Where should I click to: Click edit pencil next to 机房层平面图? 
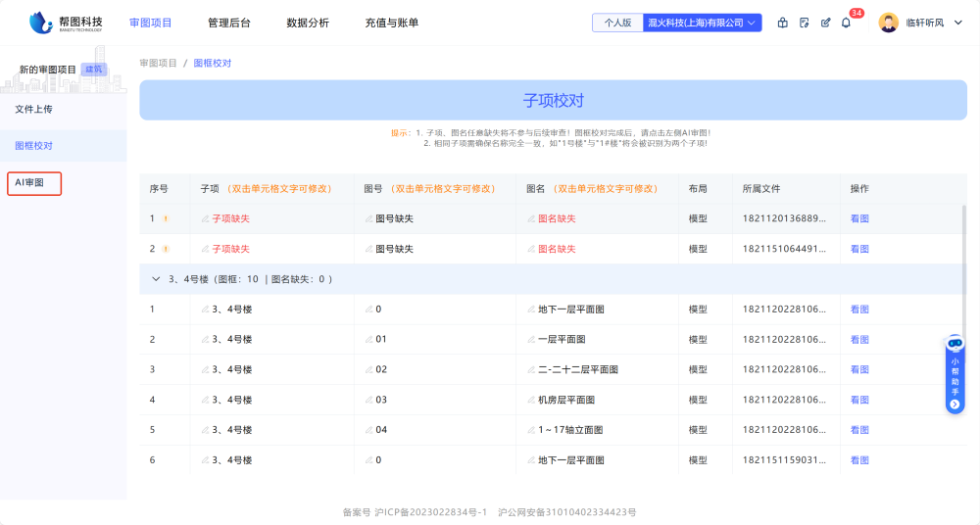click(x=531, y=400)
